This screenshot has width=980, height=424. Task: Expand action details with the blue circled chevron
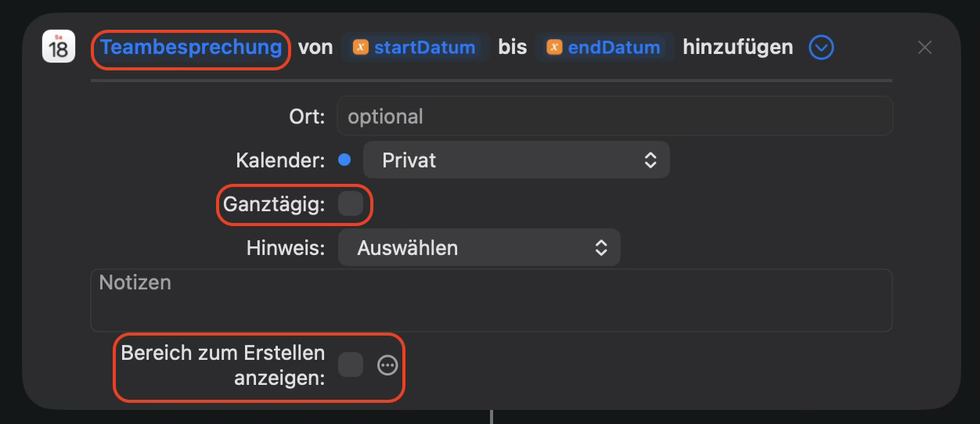(x=821, y=48)
